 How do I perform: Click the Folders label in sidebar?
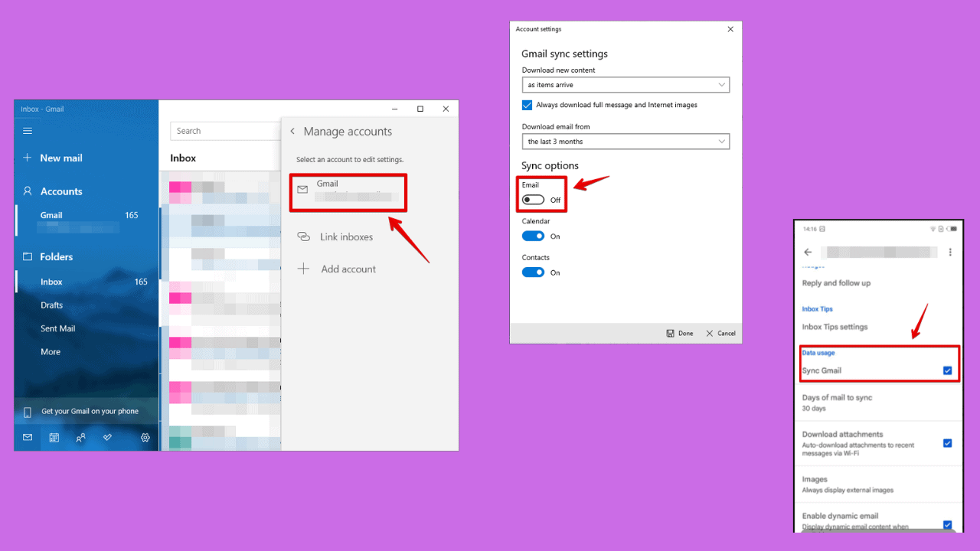pos(57,257)
